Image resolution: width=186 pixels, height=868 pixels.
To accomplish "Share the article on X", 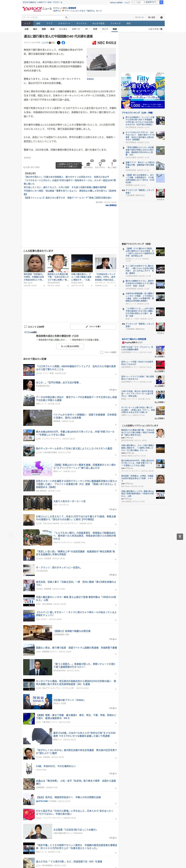I will tap(58, 43).
